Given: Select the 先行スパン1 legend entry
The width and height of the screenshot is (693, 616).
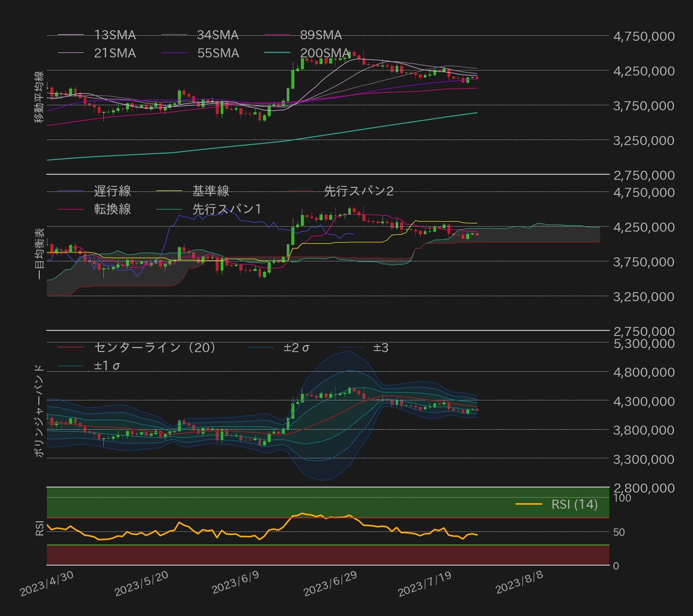Looking at the screenshot, I should coord(227,210).
